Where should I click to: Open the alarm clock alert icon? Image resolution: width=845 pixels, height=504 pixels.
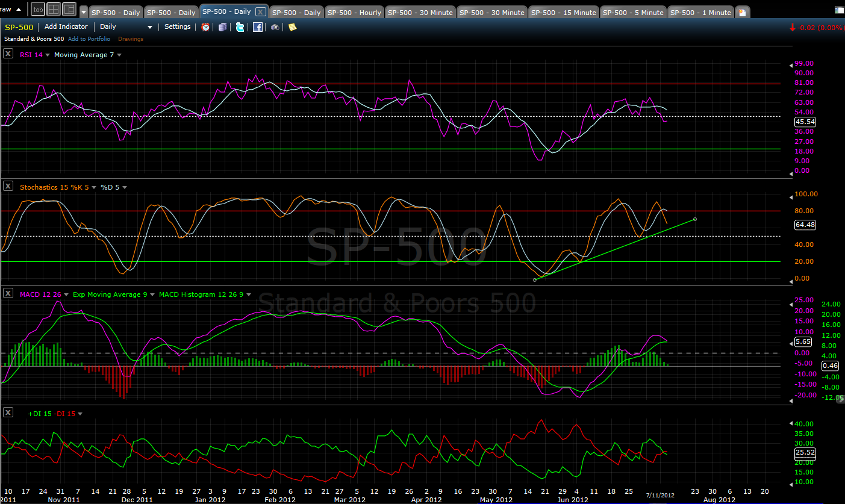click(x=205, y=27)
